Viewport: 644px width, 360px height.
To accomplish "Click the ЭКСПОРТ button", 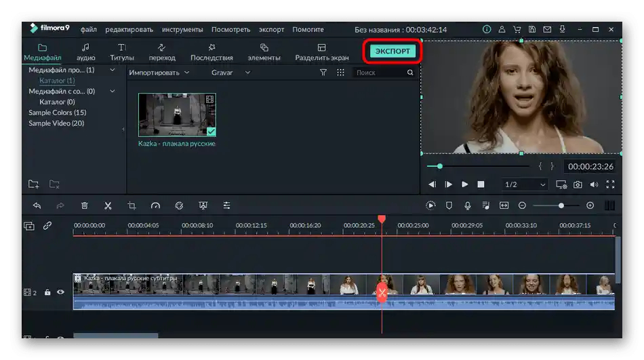I will pos(393,52).
